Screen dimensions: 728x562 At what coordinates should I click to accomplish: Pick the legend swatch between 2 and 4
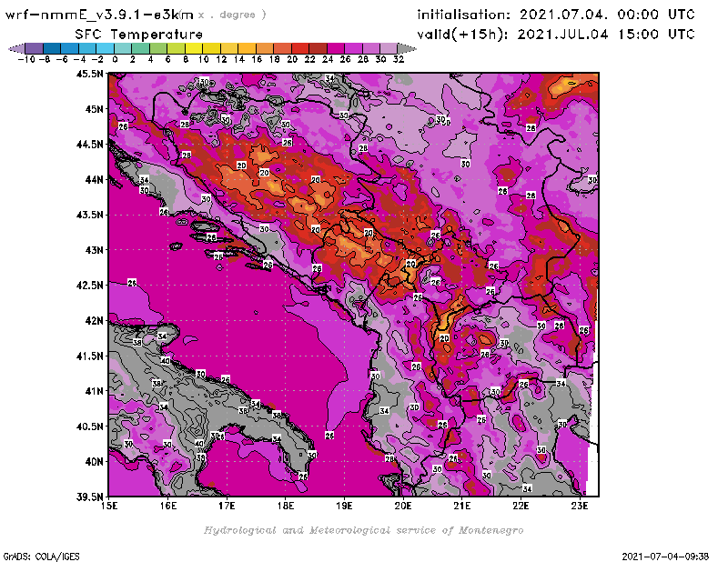[141, 48]
